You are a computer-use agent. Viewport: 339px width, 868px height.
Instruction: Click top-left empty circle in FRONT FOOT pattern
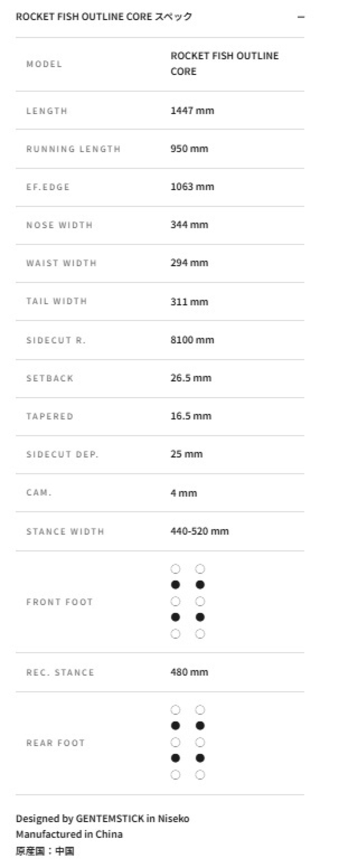175,569
